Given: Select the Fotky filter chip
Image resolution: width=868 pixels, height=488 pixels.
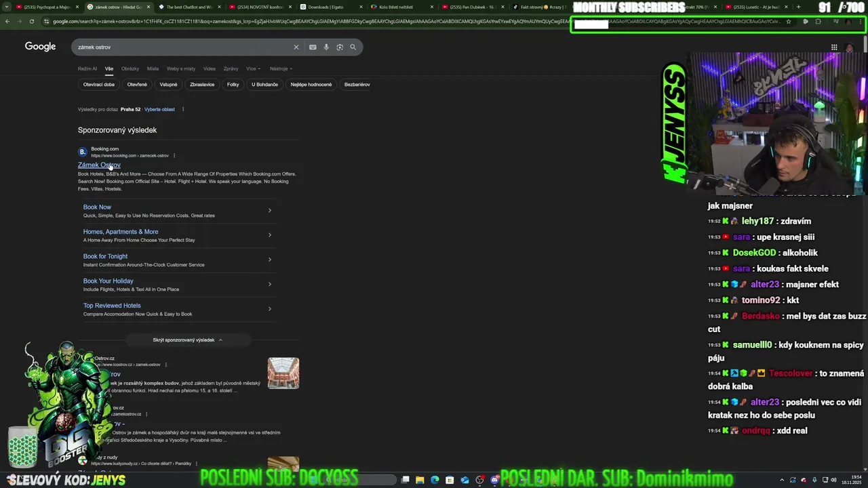Looking at the screenshot, I should point(233,85).
